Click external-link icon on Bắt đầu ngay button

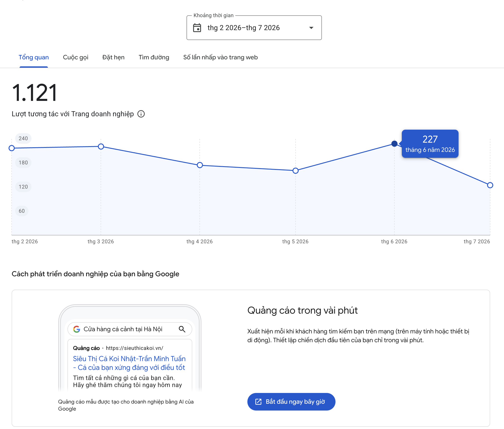point(258,402)
